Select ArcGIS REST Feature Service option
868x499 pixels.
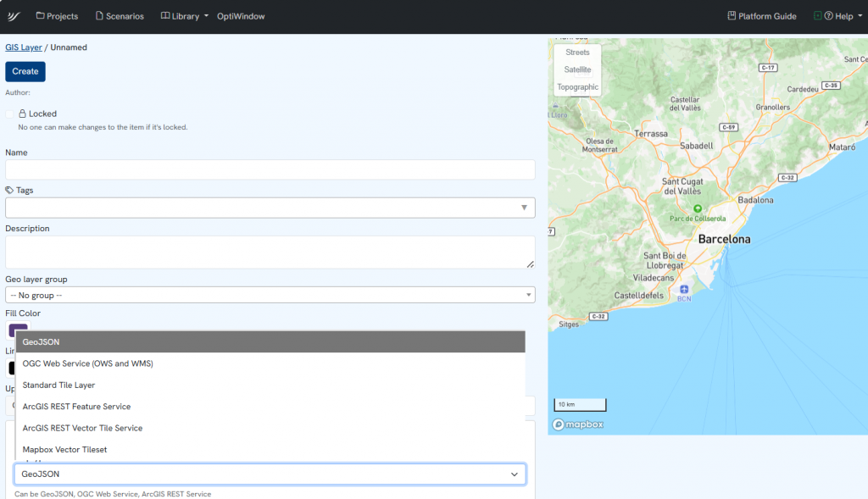point(76,407)
